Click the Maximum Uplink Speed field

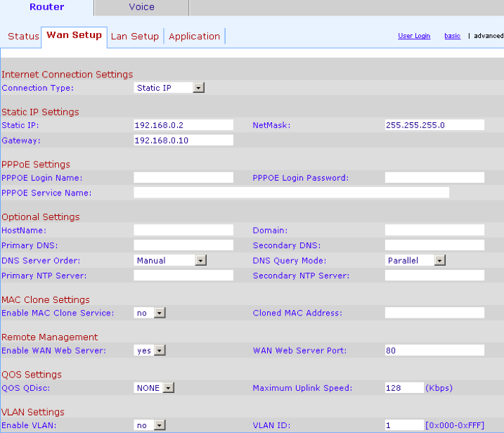tap(404, 388)
